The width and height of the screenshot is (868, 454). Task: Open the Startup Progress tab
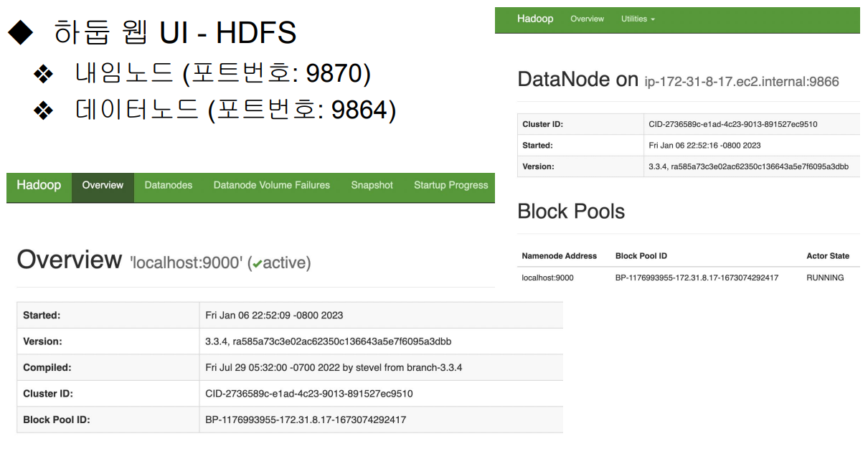coord(450,185)
